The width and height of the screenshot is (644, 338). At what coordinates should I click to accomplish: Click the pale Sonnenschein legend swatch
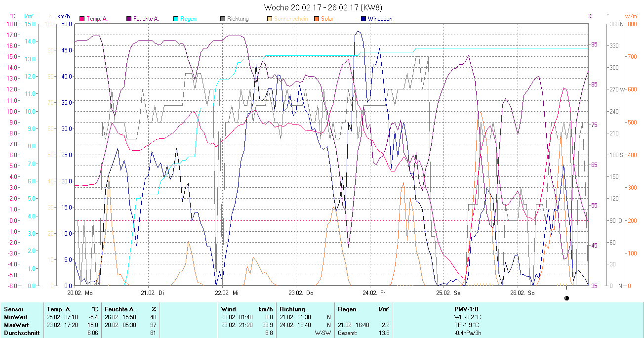click(270, 19)
